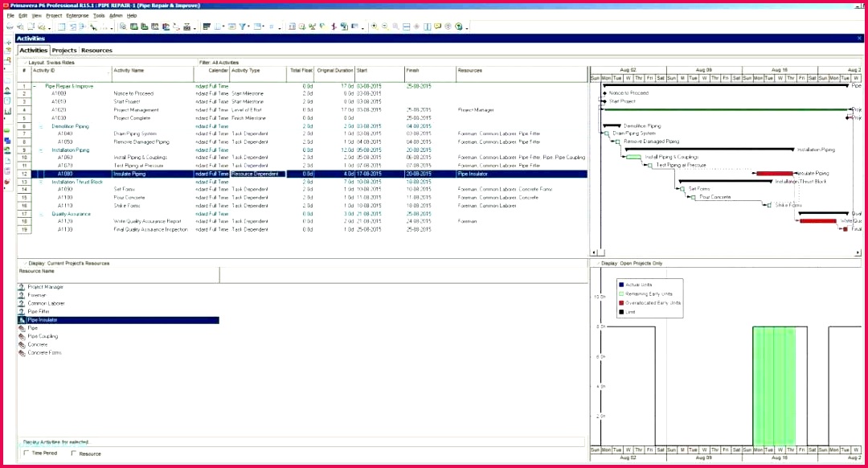Select the green Install Piping & Couplings bar
This screenshot has height=468, width=868.
tap(633, 158)
